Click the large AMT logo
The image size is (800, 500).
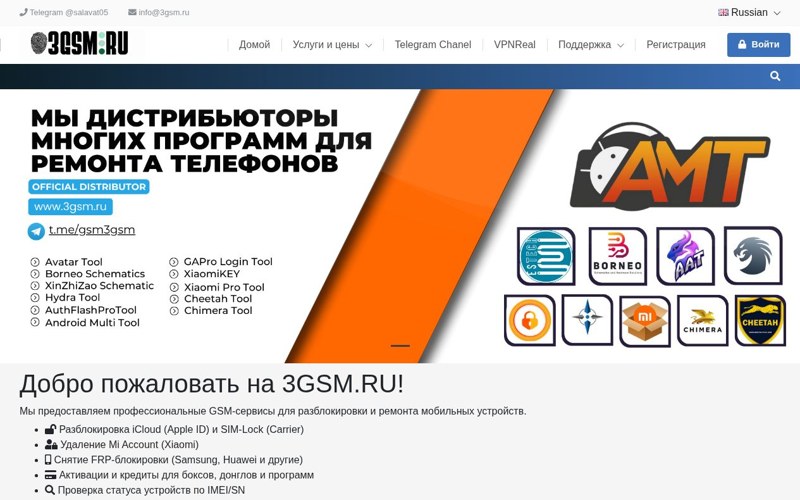669,166
